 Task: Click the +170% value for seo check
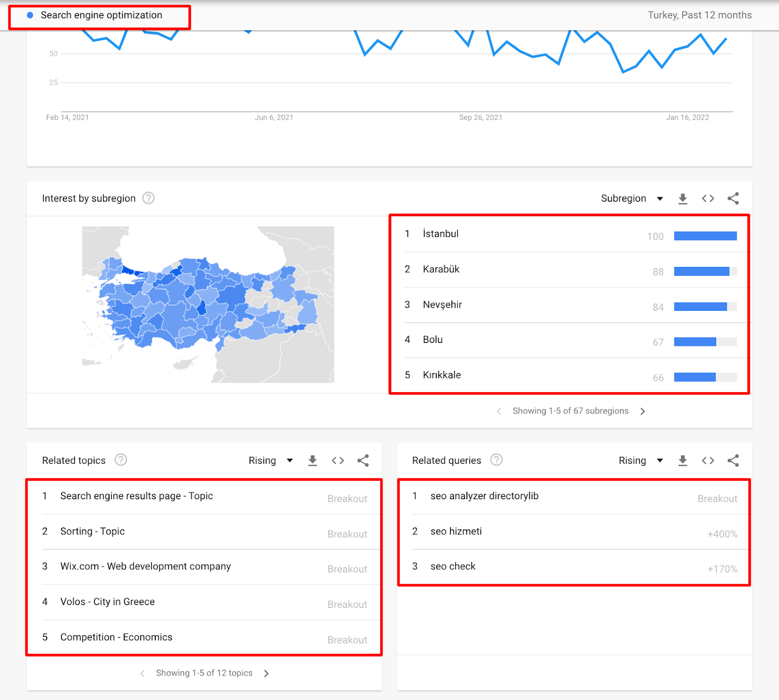point(723,569)
